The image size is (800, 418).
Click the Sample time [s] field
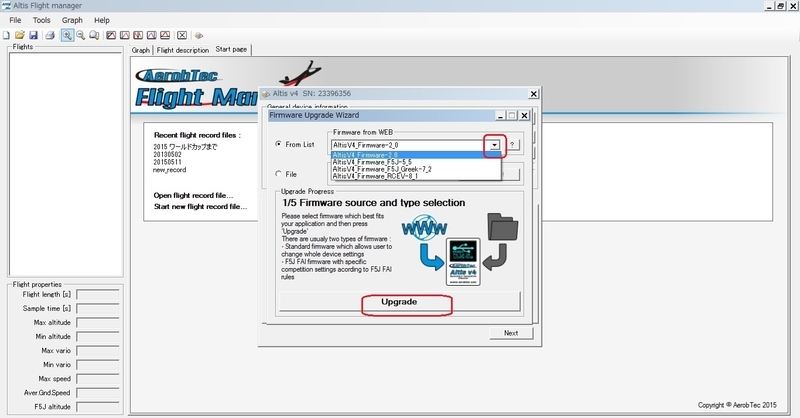point(98,309)
